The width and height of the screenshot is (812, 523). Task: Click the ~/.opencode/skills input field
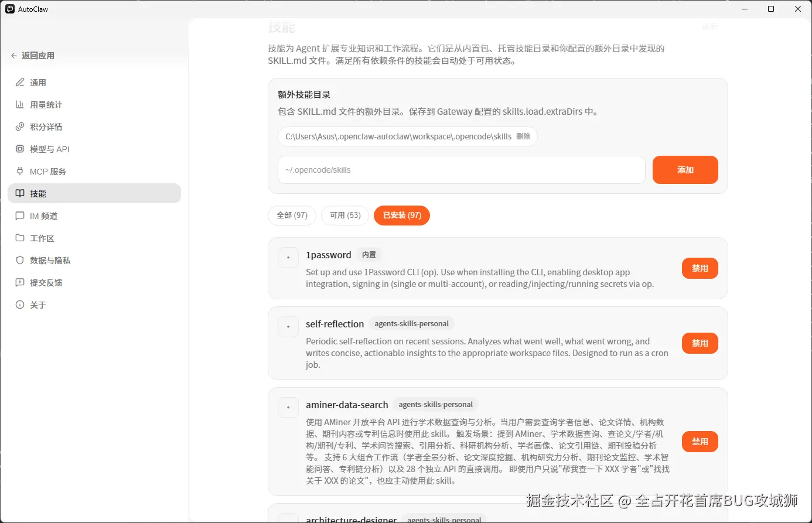coord(462,170)
